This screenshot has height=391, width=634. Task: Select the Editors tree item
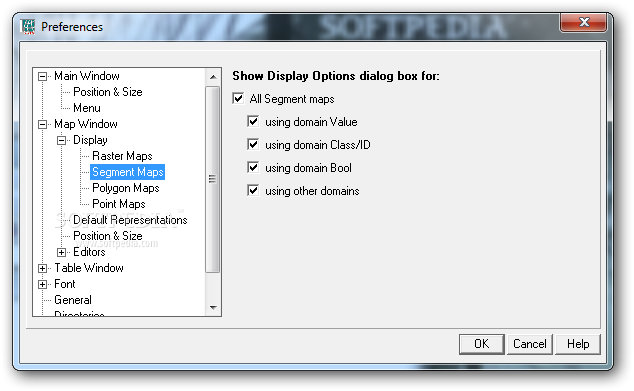pyautogui.click(x=89, y=252)
